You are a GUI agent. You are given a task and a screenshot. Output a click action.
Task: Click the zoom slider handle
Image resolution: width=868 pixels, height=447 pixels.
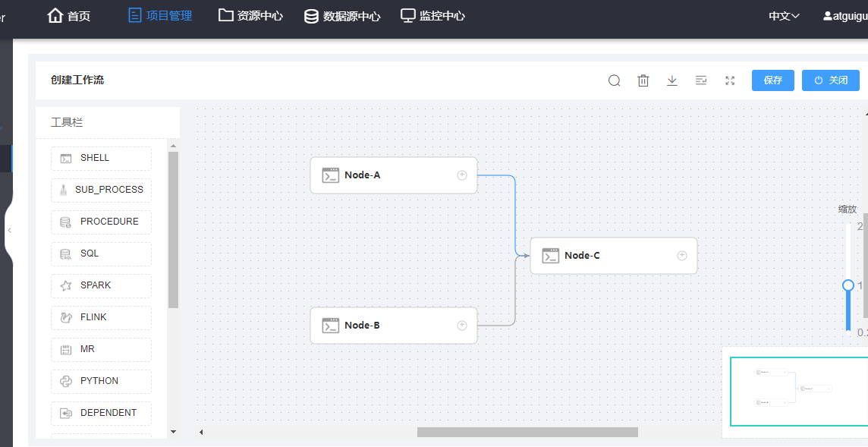(x=848, y=285)
